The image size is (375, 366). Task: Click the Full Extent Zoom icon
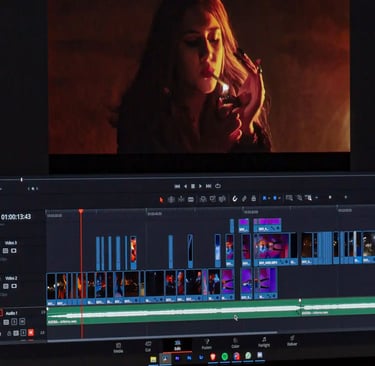(x=289, y=198)
